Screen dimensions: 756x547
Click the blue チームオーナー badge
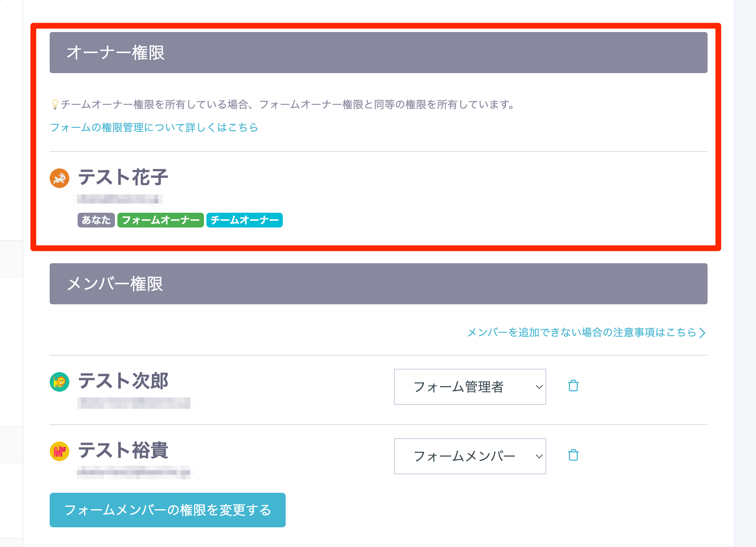(244, 220)
